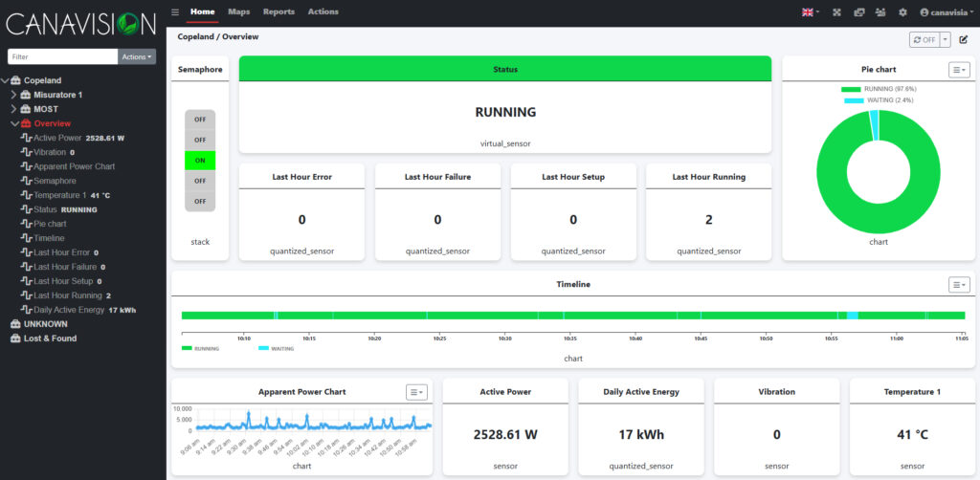Open the windows icon in the top bar
Screen dimensions: 980x480
pyautogui.click(x=858, y=12)
